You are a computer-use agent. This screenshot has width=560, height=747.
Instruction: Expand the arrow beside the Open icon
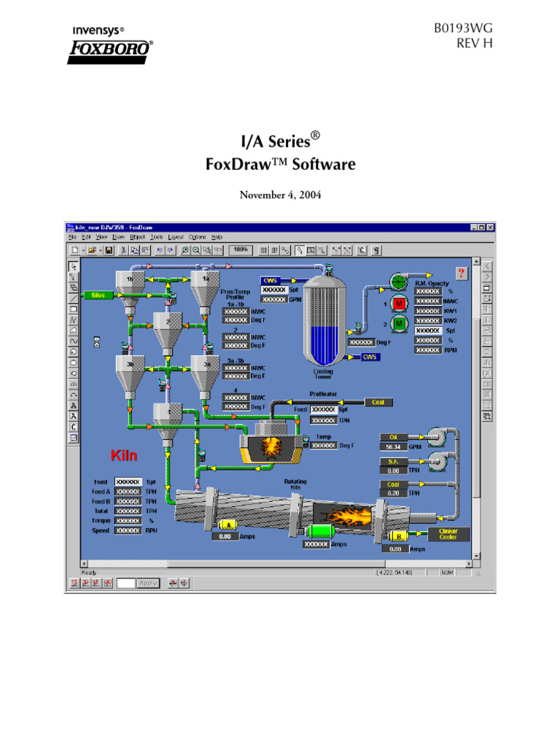(100, 249)
